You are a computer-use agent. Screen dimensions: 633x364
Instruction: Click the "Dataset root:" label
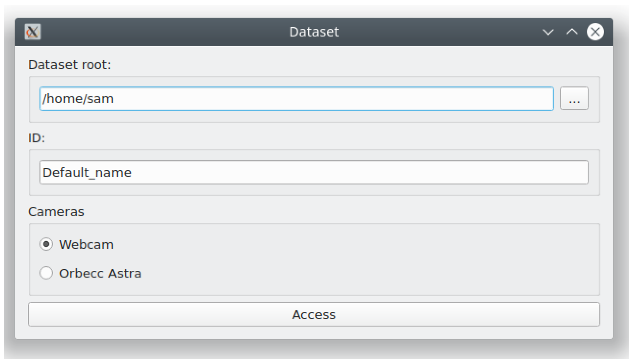tap(69, 64)
